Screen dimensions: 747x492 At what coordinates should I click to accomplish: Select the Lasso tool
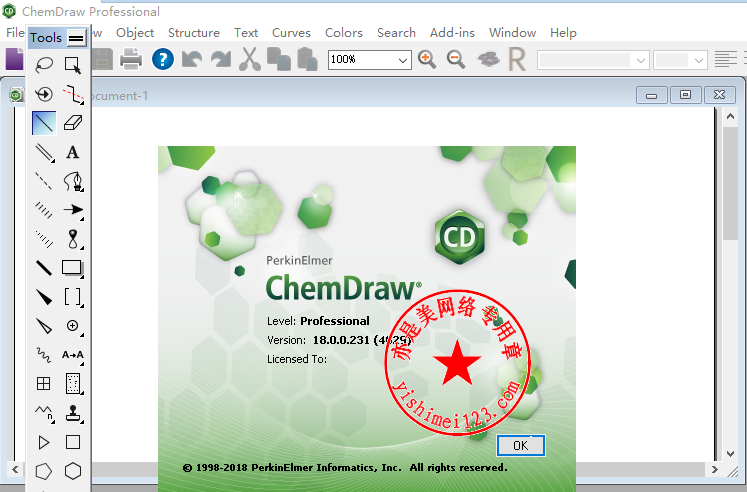pyautogui.click(x=44, y=64)
